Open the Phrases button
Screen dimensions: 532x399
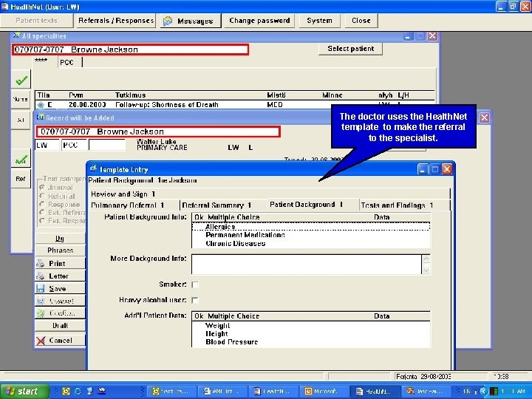coord(60,250)
